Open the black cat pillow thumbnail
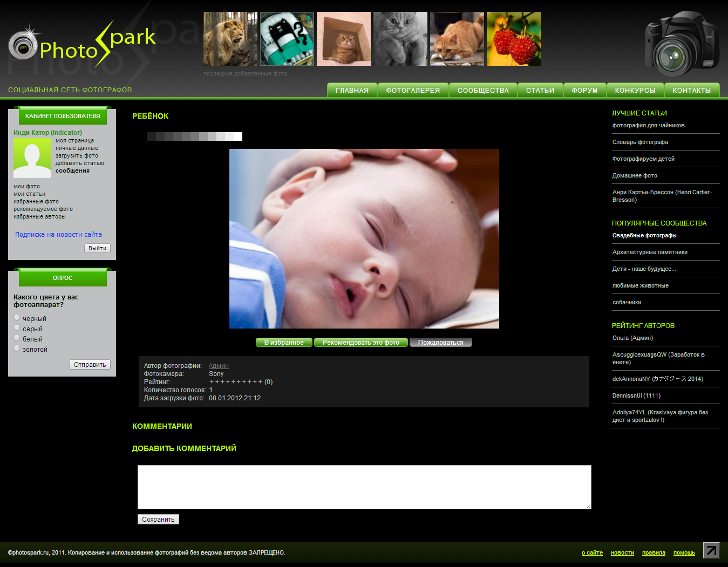Screen dimensions: 728x567 tap(287, 39)
